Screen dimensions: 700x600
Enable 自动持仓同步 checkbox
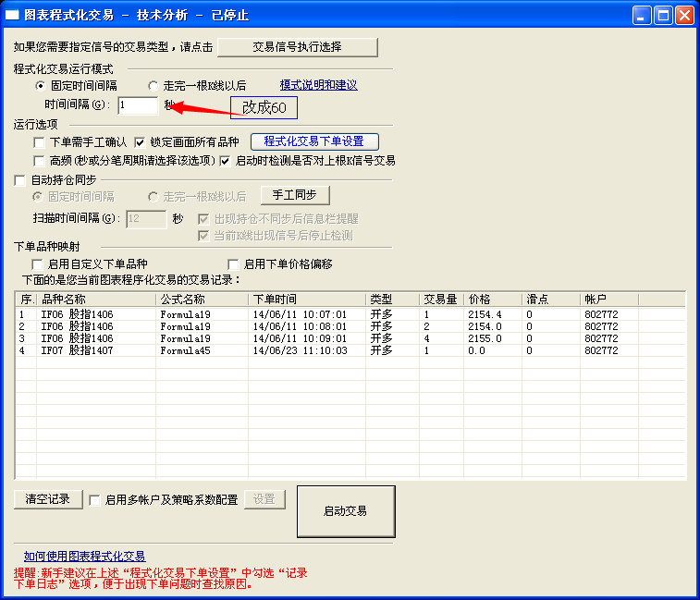pos(19,180)
